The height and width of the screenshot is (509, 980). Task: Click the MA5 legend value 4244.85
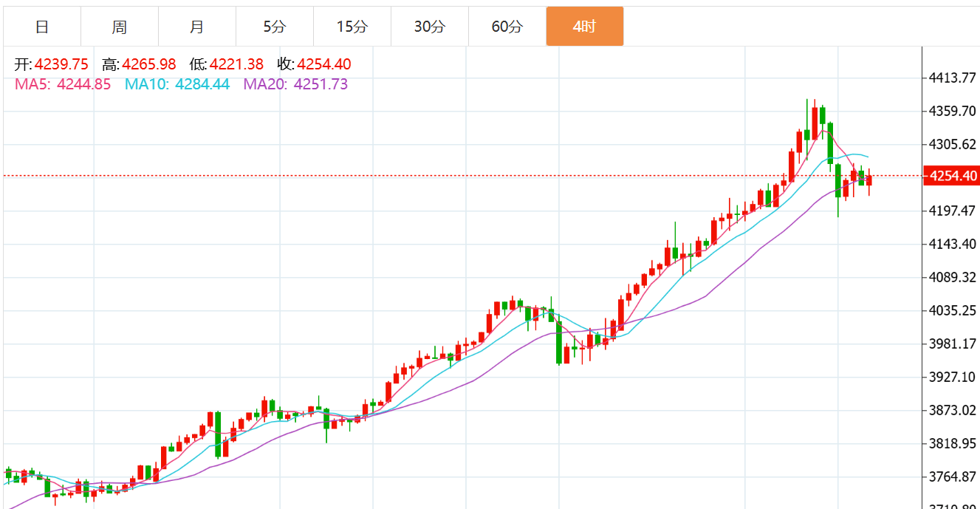[83, 84]
